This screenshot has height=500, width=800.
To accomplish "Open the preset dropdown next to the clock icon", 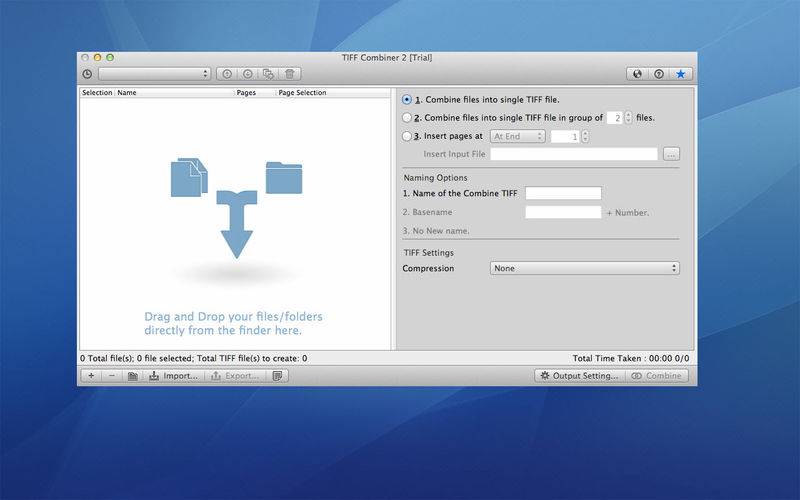I will click(155, 74).
